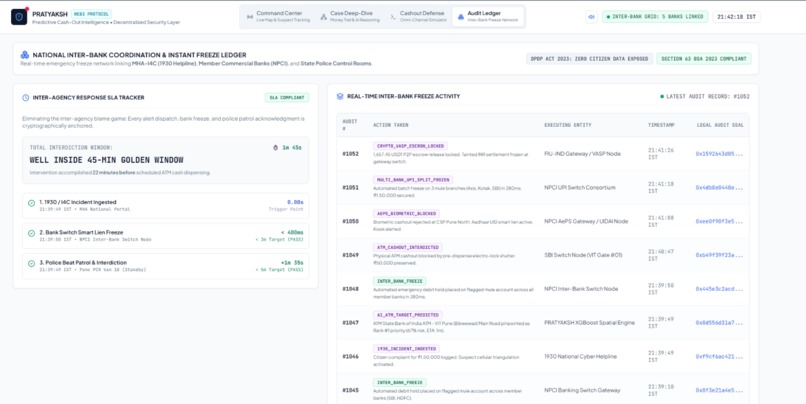Open the Command Center tab
Screen dimensions: 806x404
coord(278,16)
